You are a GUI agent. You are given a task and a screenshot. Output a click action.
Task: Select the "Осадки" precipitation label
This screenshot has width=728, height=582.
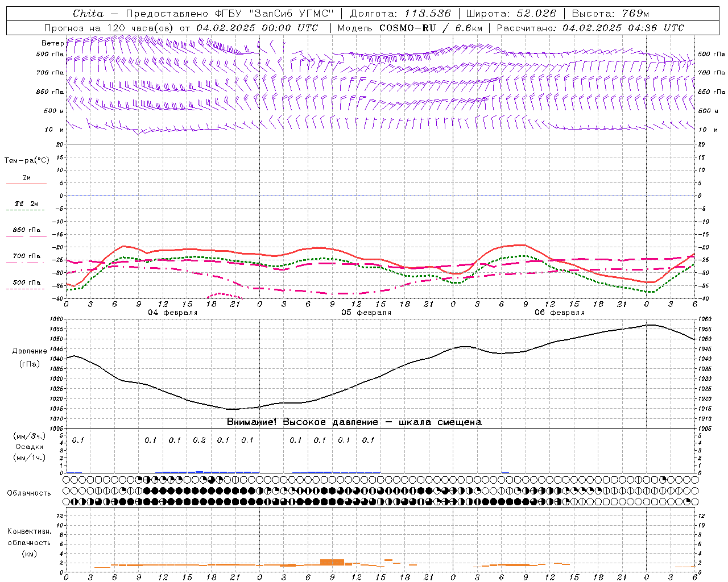click(x=29, y=447)
